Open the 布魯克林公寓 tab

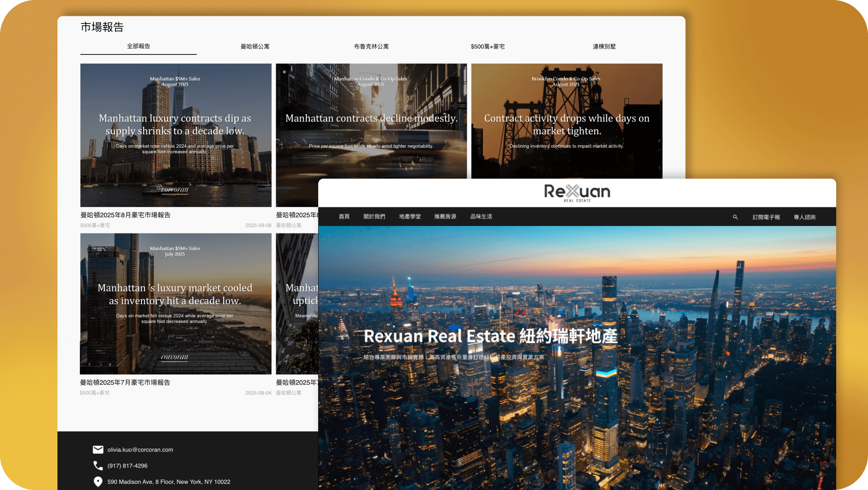coord(371,46)
